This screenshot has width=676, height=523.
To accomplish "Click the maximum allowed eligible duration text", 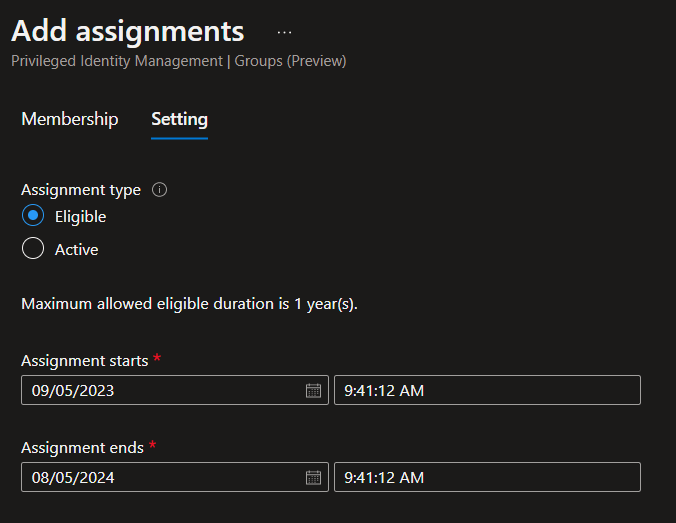I will point(189,304).
